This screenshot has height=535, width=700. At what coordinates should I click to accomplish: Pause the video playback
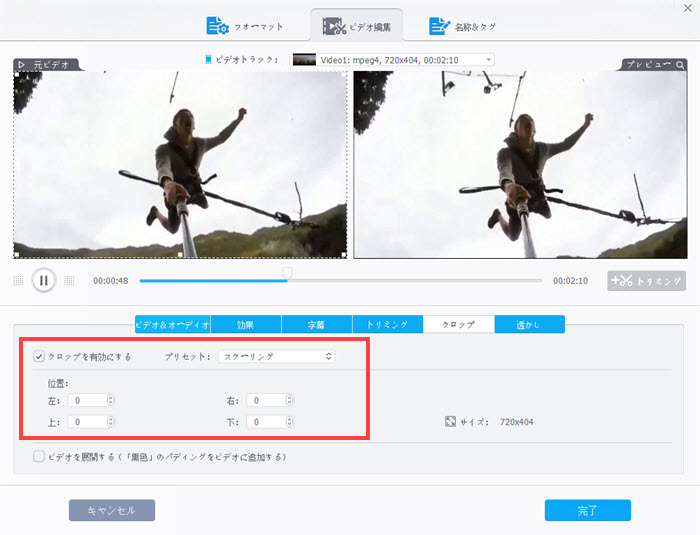click(x=44, y=280)
